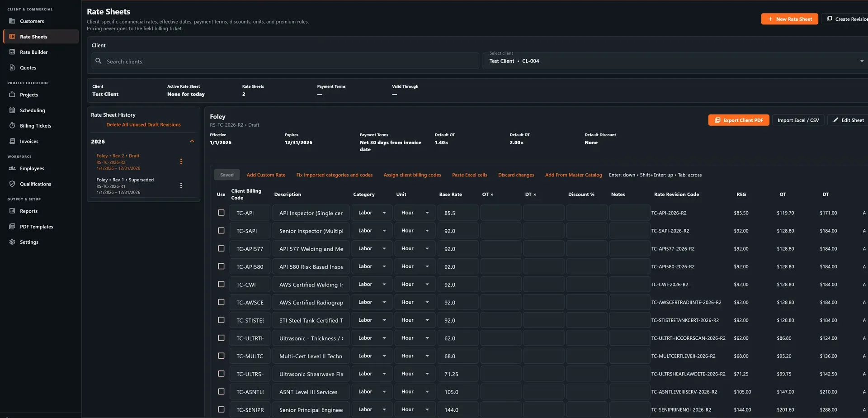Screen dimensions: 868x418
Task: Open the Projects sidebar icon
Action: (12, 95)
